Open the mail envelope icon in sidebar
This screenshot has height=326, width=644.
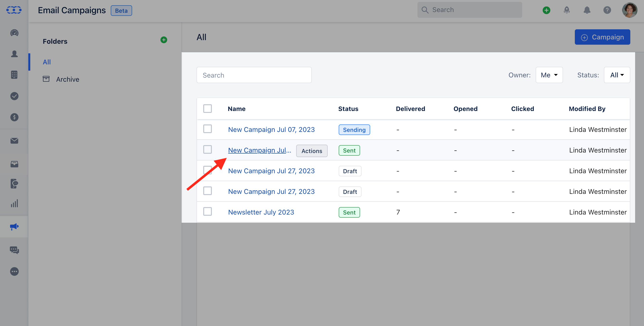point(14,141)
